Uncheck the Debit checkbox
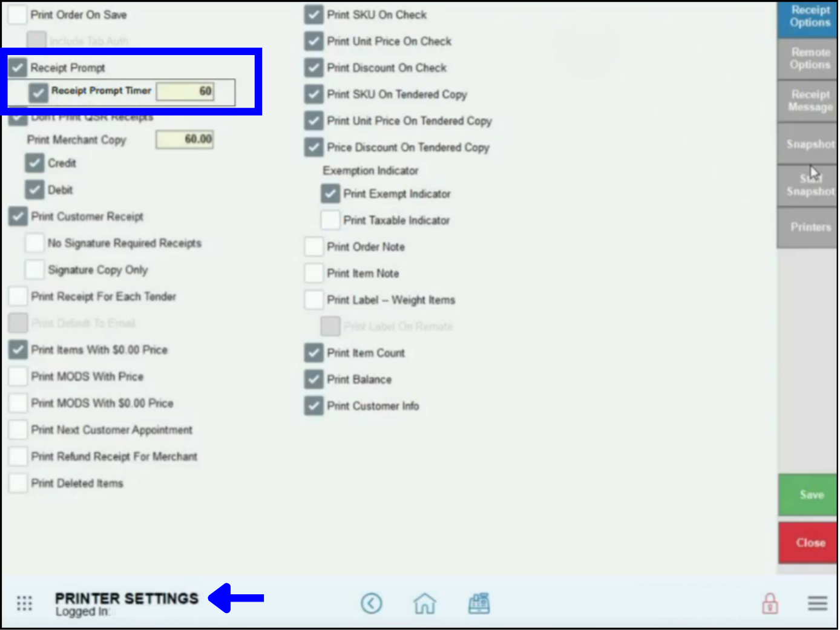The width and height of the screenshot is (840, 630). tap(34, 190)
